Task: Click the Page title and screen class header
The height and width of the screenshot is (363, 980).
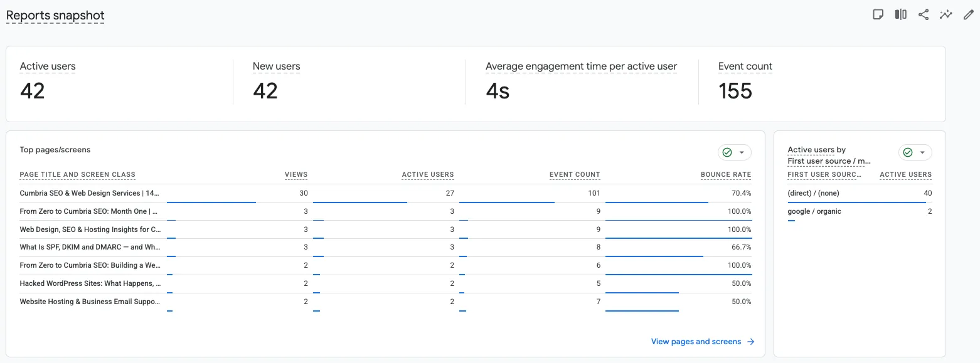Action: tap(78, 175)
